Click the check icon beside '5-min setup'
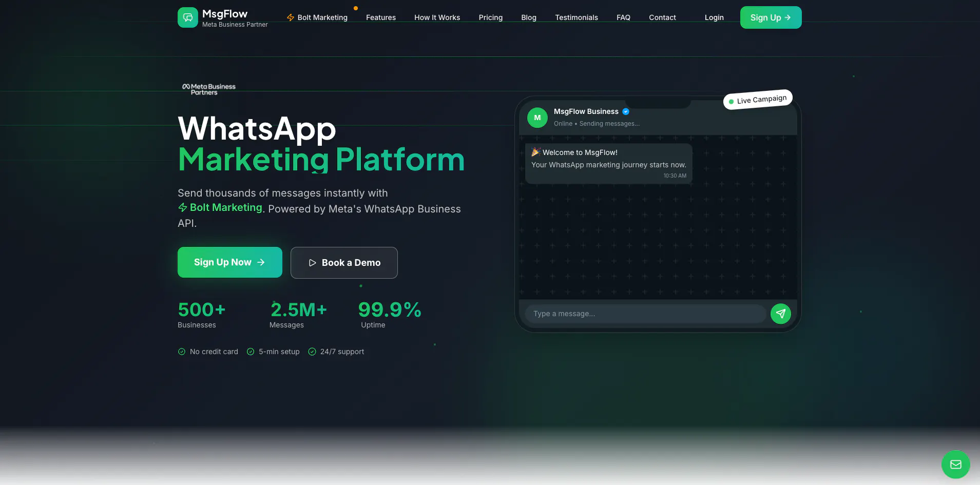The width and height of the screenshot is (980, 485). pos(251,352)
